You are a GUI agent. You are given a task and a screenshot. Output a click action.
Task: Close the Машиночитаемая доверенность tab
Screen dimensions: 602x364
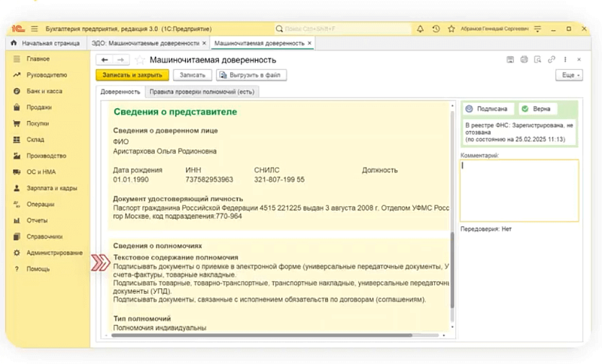pos(309,44)
